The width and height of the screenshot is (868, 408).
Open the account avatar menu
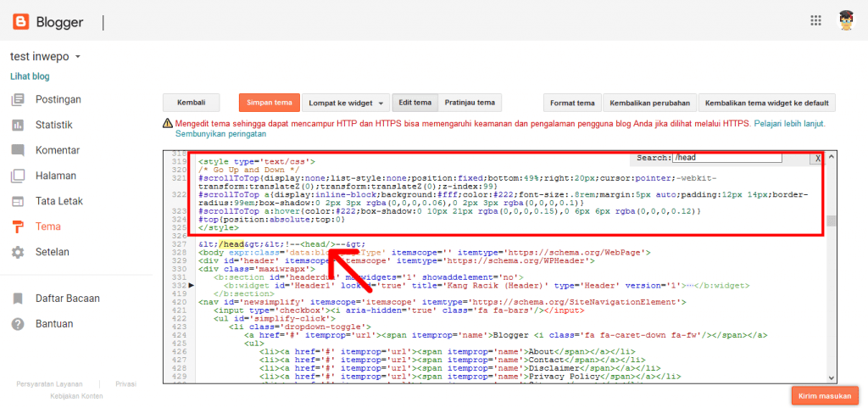click(845, 21)
